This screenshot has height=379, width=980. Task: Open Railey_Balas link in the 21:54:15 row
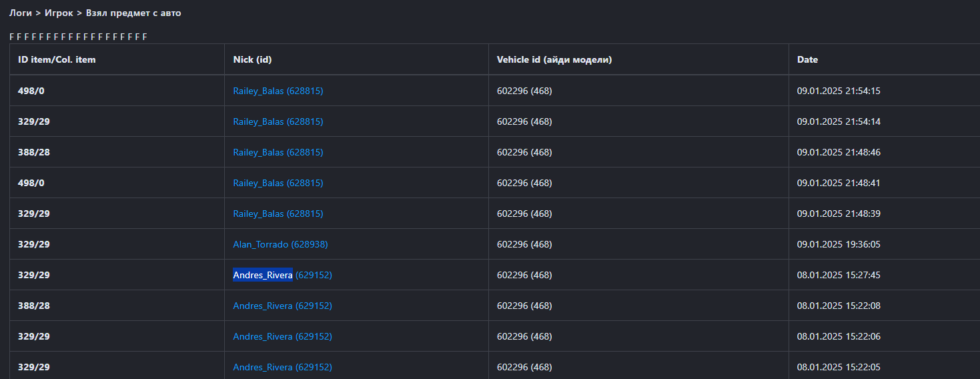coord(278,91)
